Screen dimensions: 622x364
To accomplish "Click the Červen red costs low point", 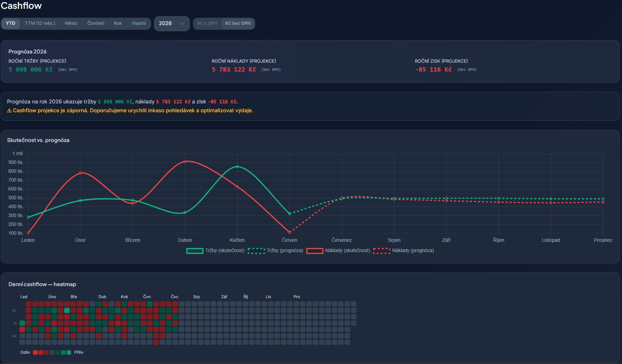I will (290, 232).
